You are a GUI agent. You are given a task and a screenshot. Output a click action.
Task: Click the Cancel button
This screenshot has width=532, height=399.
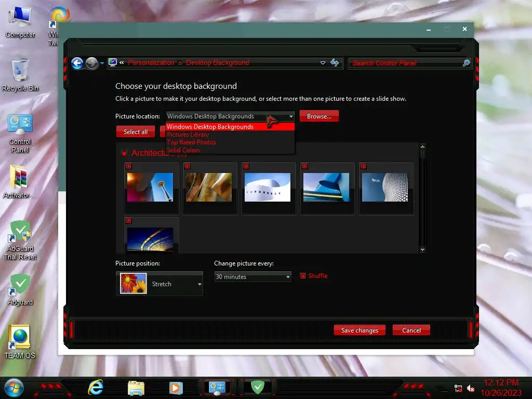coord(411,330)
